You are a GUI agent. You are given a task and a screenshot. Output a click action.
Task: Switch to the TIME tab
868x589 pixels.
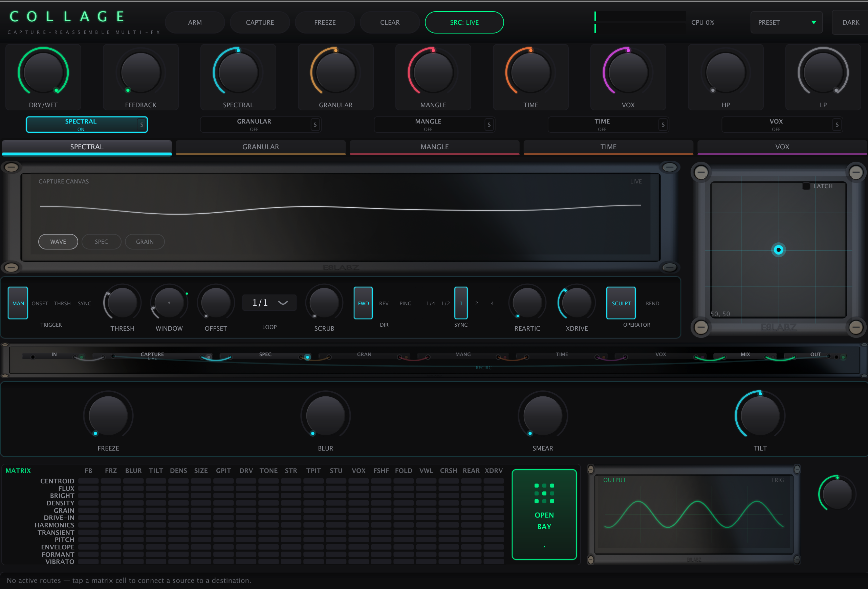coord(608,147)
